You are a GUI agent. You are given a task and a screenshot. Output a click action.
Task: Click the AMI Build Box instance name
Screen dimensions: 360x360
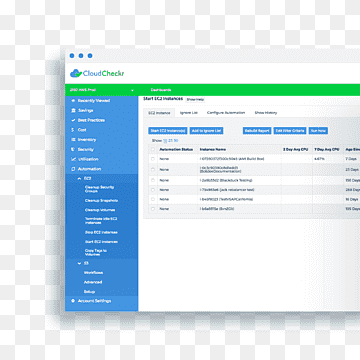[x=232, y=159]
